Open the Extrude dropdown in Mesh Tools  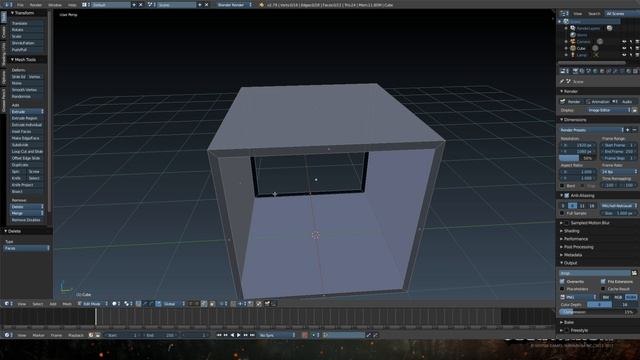coord(27,111)
